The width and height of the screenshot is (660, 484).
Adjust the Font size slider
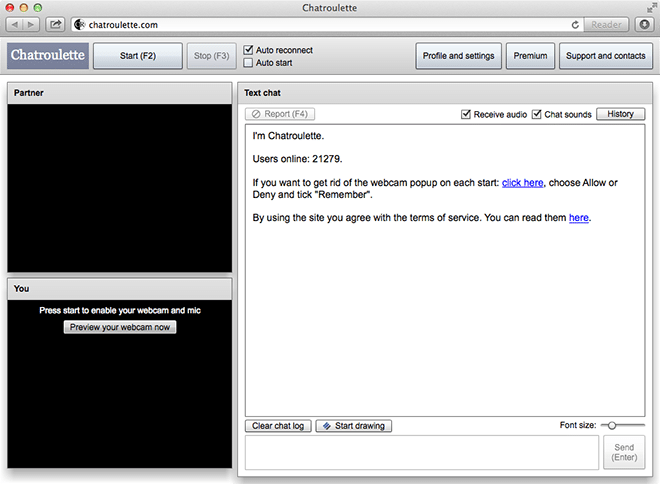pyautogui.click(x=612, y=426)
